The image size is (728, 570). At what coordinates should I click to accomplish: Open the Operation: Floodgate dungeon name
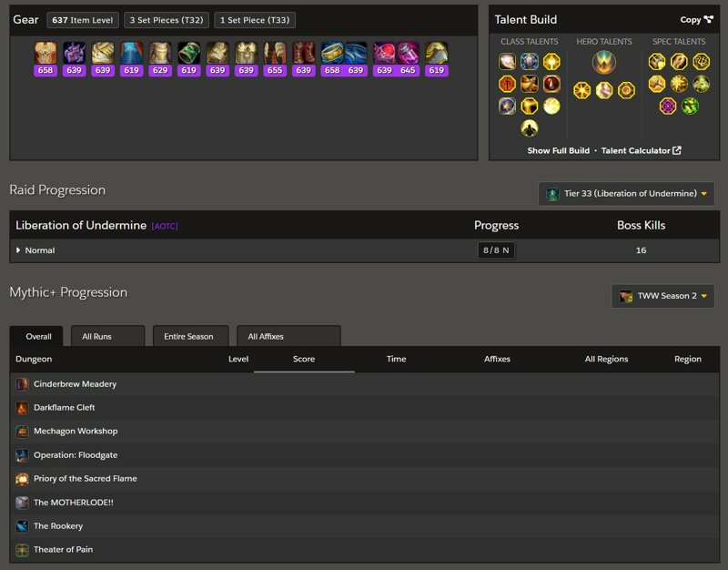76,455
